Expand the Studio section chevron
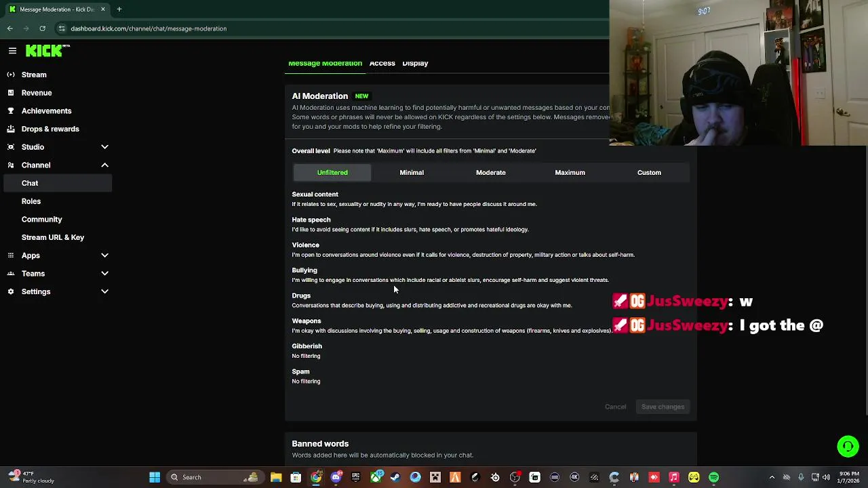Screen dimensions: 868x488 click(104, 147)
